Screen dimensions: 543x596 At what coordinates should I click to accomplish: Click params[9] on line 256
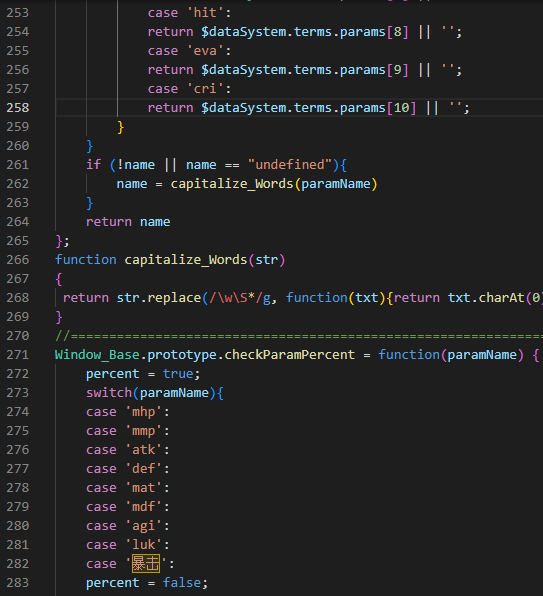pyautogui.click(x=374, y=70)
